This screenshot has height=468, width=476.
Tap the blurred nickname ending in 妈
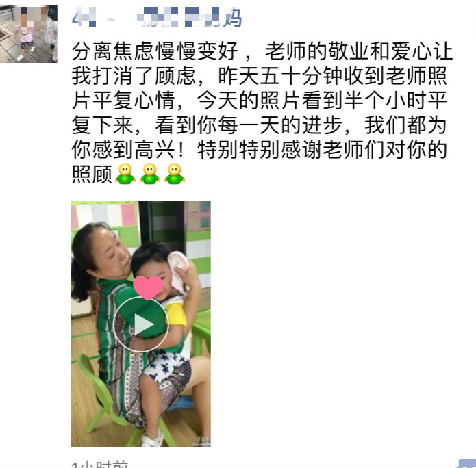[x=157, y=18]
